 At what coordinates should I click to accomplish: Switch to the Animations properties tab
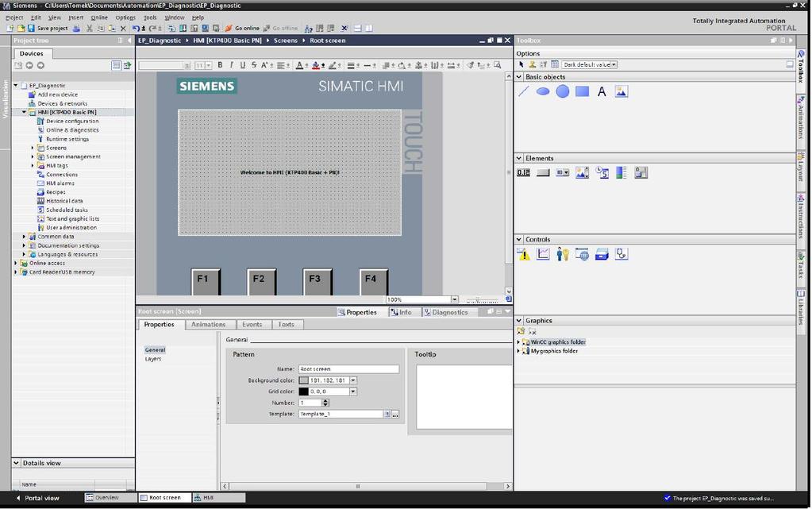tap(208, 325)
